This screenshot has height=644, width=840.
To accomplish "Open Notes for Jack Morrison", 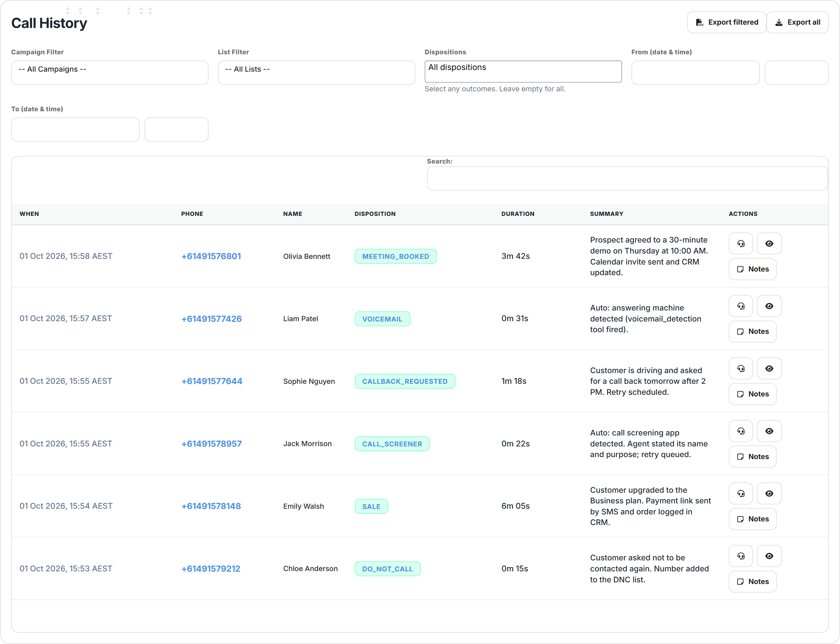I will pos(753,456).
